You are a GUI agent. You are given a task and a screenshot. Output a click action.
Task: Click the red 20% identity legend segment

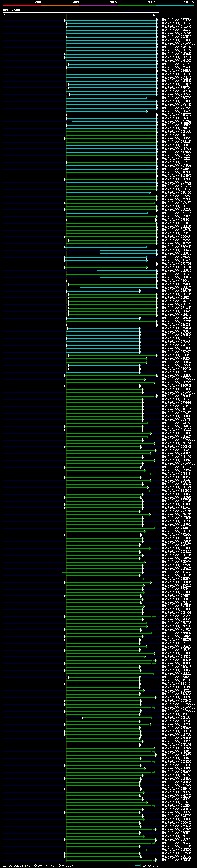22,6
